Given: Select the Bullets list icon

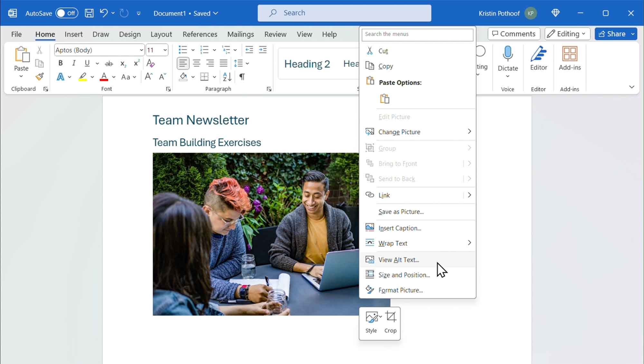Looking at the screenshot, I should pyautogui.click(x=182, y=49).
